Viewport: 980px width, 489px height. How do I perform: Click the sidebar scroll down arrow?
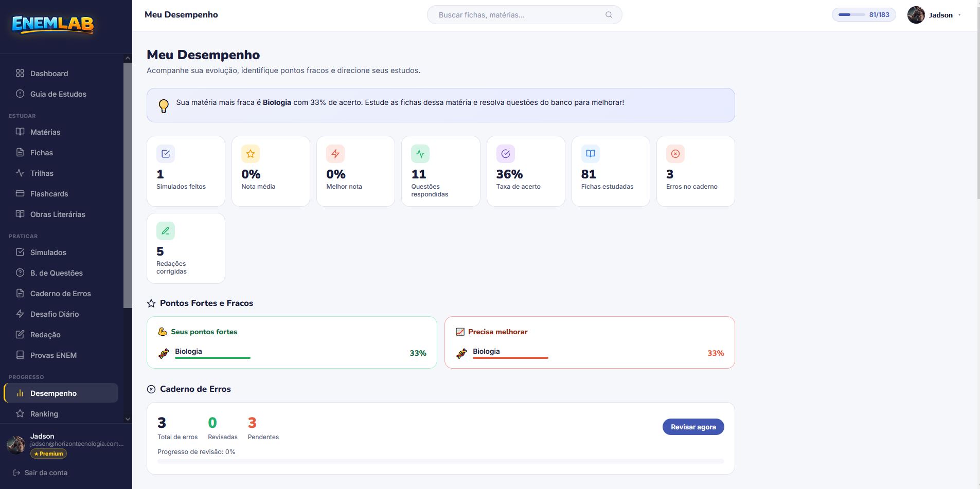click(x=128, y=419)
